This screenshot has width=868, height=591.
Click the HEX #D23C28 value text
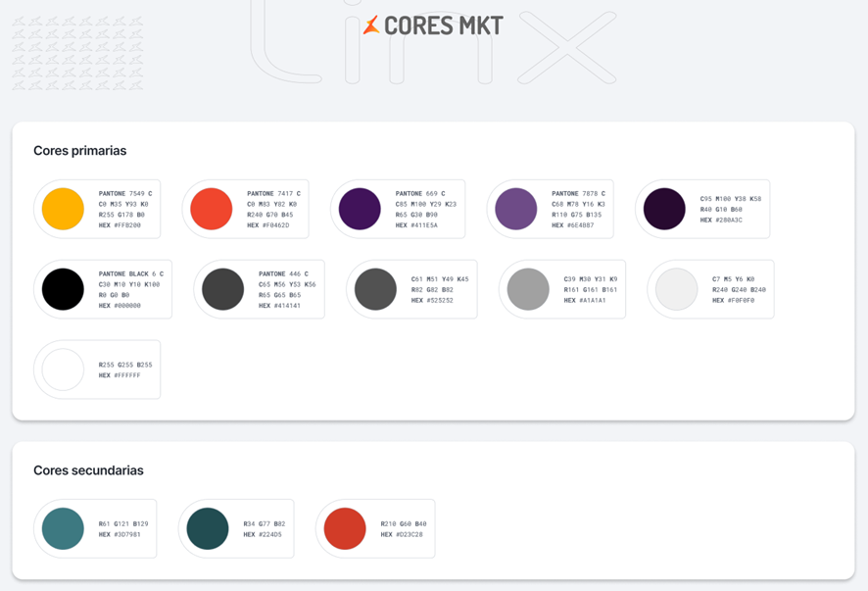click(x=402, y=534)
